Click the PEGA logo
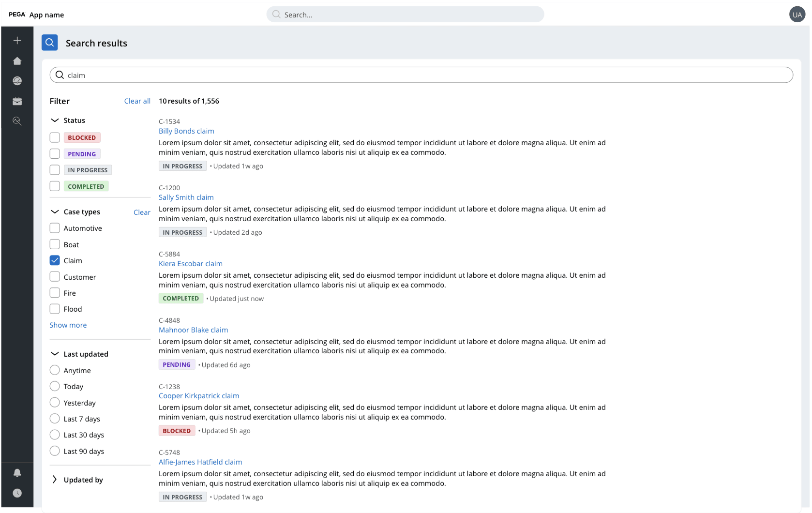 point(17,15)
